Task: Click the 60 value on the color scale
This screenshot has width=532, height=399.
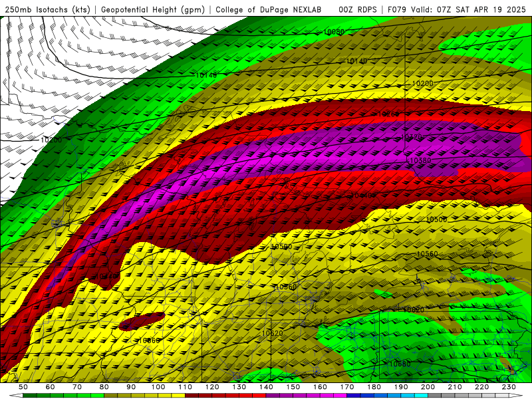Action: pyautogui.click(x=50, y=387)
